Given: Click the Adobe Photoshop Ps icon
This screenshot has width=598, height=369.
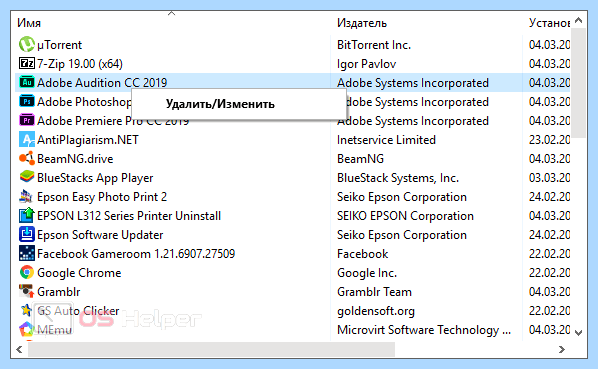Looking at the screenshot, I should 27,101.
